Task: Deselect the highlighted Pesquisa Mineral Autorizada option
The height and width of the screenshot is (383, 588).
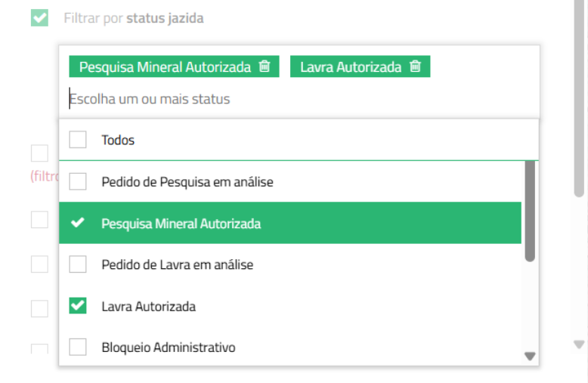Action: tap(290, 223)
